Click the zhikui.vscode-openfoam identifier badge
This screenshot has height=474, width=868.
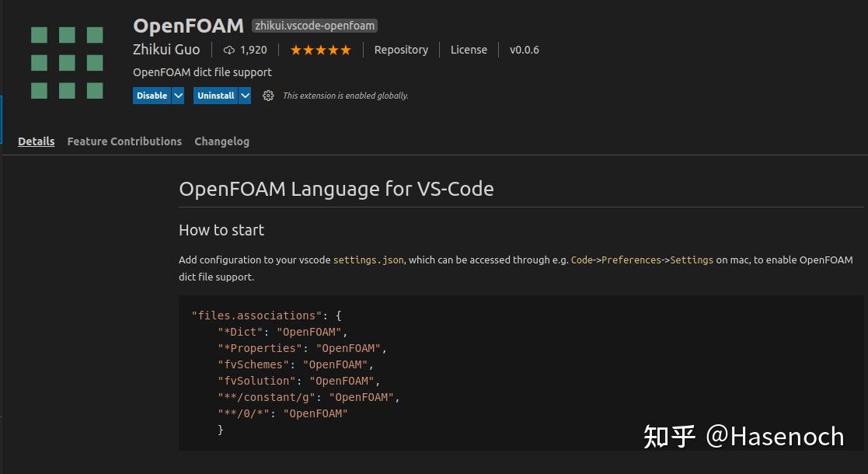(x=314, y=25)
